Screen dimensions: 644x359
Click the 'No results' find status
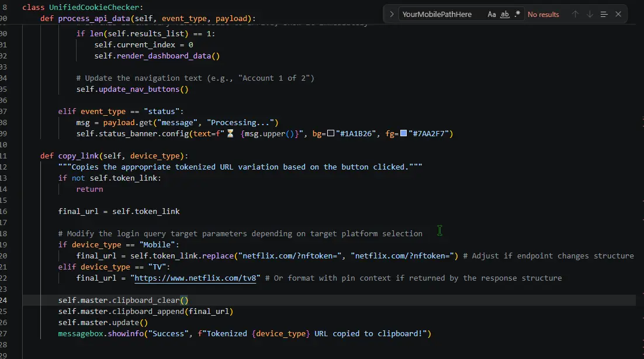pos(543,15)
